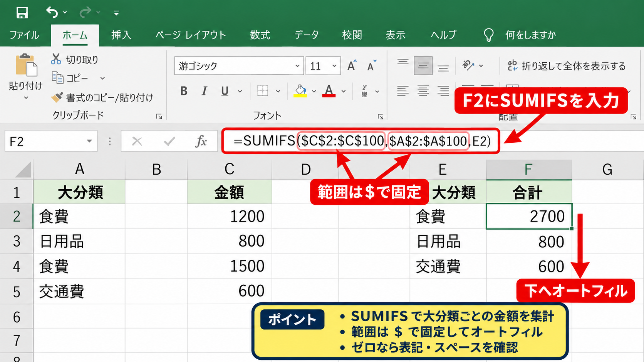Screen dimensions: 644x362
Task: Open the font size 11 dropdown
Action: tap(334, 66)
